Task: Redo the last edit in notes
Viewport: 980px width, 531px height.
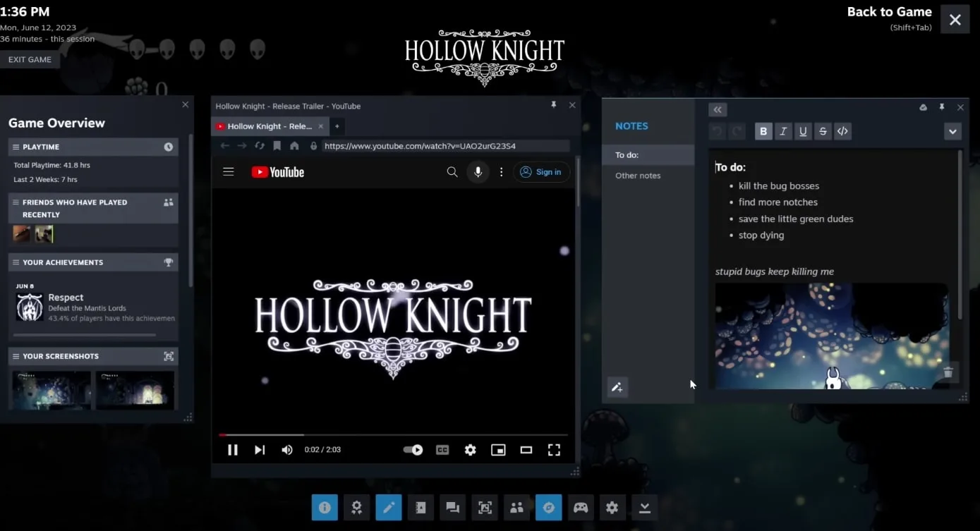Action: [737, 131]
